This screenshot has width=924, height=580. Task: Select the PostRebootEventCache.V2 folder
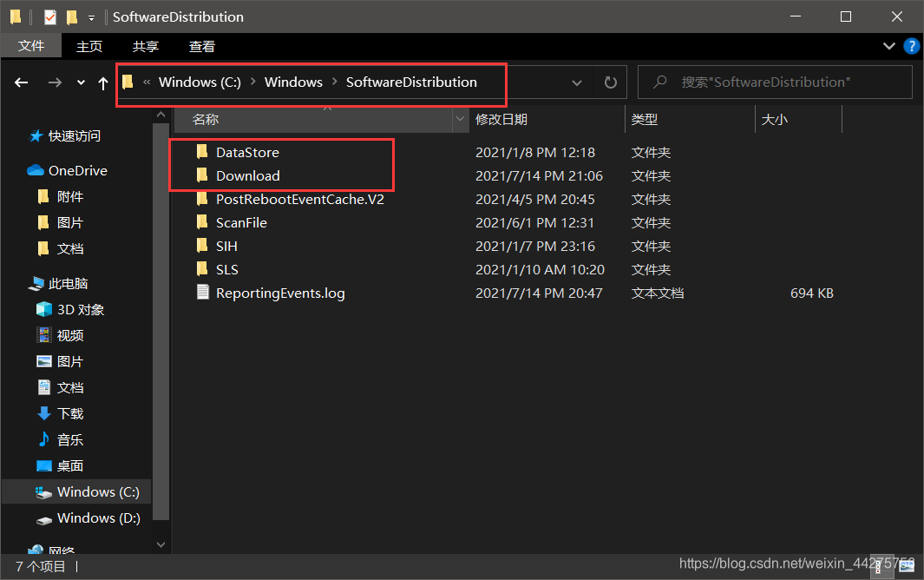click(300, 200)
